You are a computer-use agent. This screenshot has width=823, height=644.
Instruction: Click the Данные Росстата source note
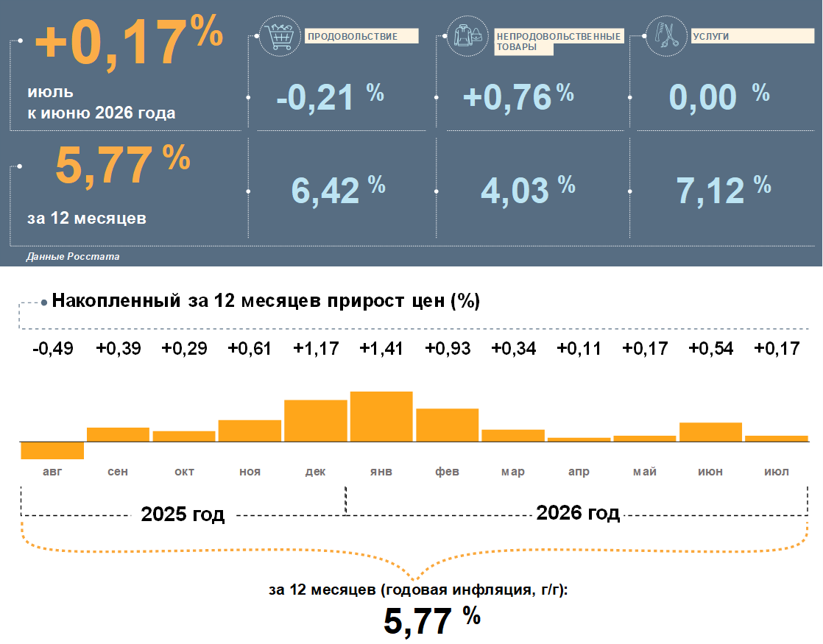click(73, 257)
